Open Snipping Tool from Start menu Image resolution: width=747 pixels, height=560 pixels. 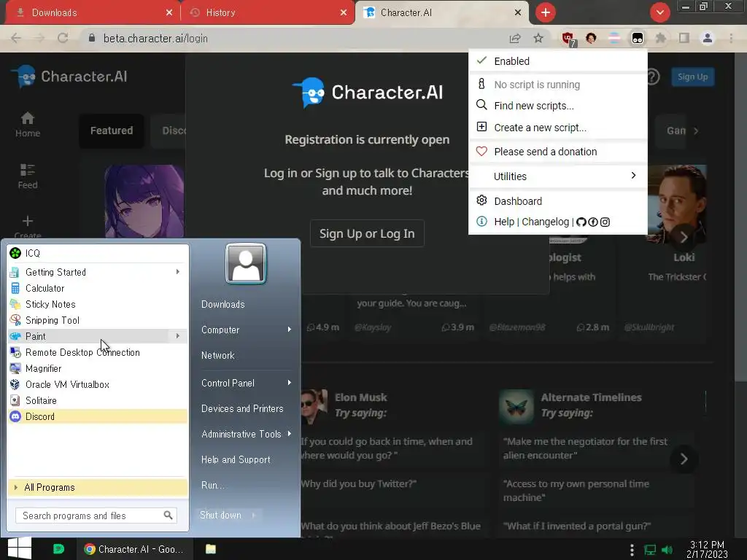click(x=98, y=320)
